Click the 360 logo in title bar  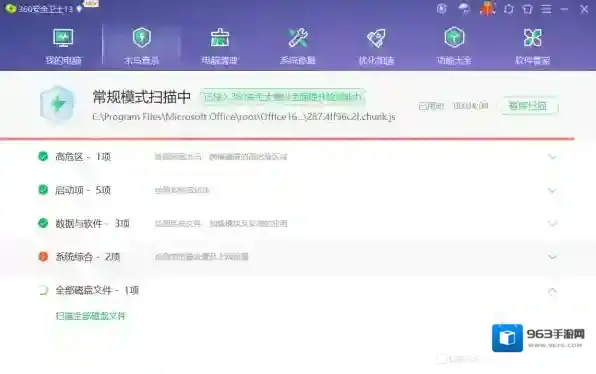(x=10, y=8)
